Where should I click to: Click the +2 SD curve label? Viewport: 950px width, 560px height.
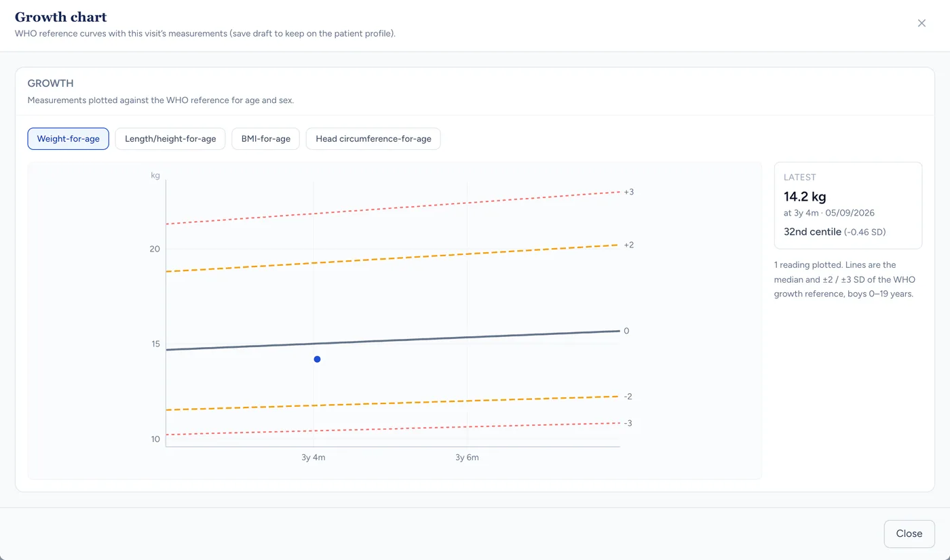pos(628,245)
